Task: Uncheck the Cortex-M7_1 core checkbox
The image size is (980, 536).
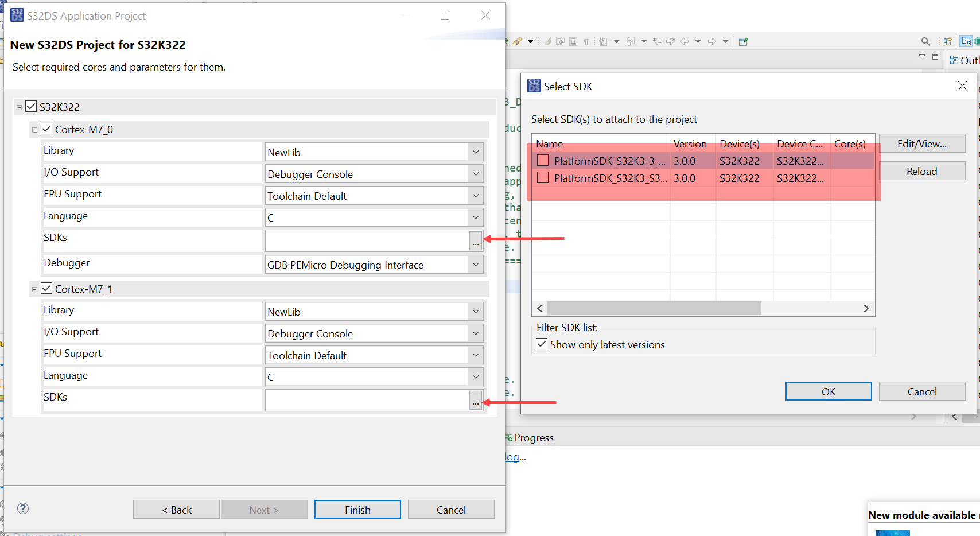Action: (x=46, y=288)
